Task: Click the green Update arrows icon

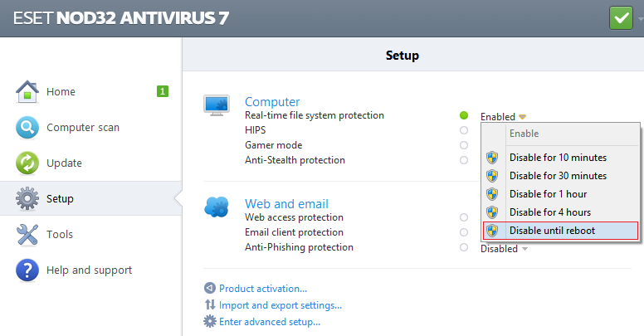Action: [27, 163]
